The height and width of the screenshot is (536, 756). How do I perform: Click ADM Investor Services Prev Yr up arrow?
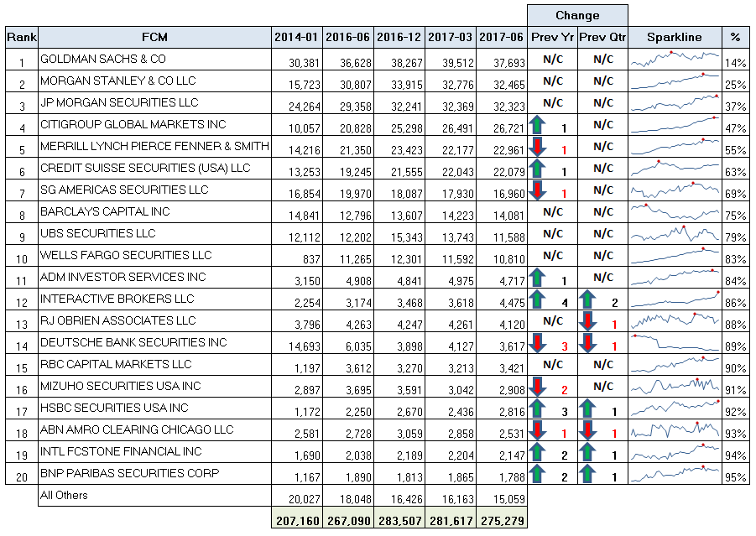pyautogui.click(x=537, y=278)
